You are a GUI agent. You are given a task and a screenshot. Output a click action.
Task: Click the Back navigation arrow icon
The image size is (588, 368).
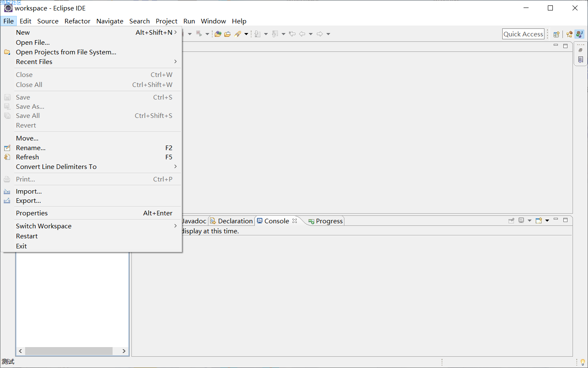pos(302,34)
